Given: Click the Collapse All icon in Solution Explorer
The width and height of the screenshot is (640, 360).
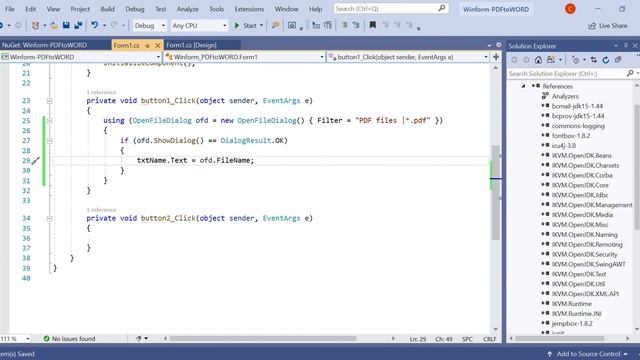Looking at the screenshot, I should pos(618,60).
